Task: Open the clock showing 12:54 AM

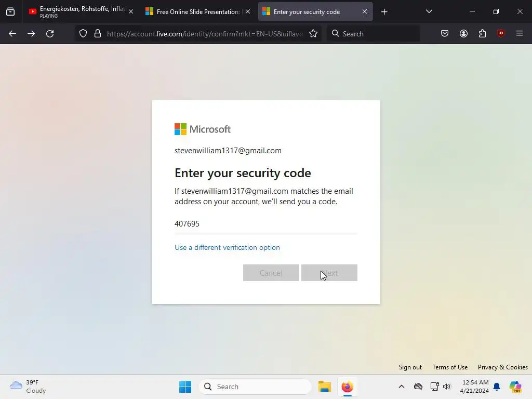Action: coord(474,387)
